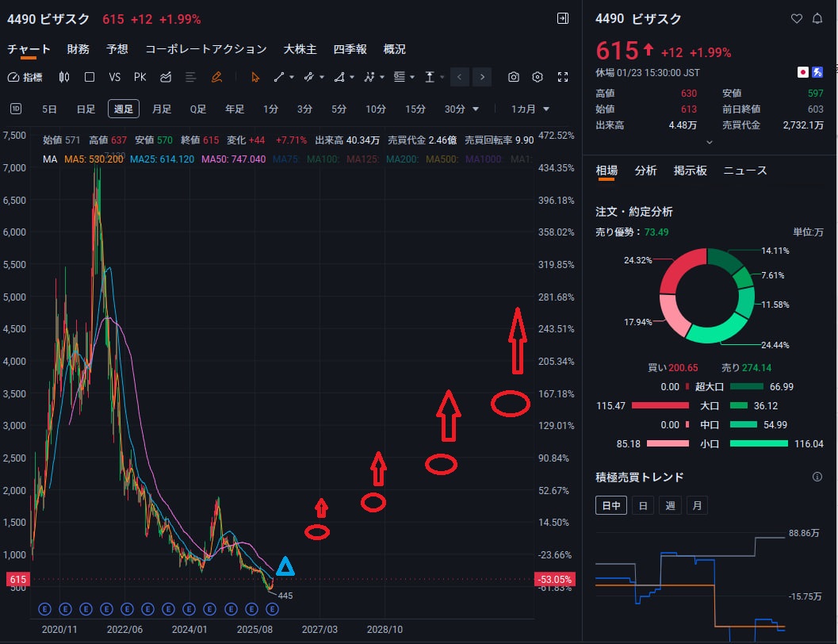Image resolution: width=838 pixels, height=644 pixels.
Task: Select the wave pattern drawing tool
Action: point(369,77)
